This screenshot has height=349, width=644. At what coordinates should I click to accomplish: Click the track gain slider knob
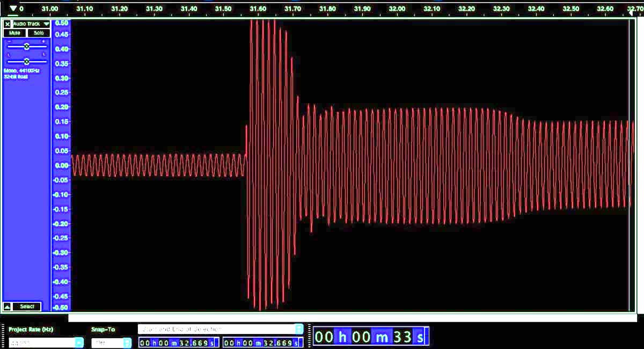[x=26, y=46]
